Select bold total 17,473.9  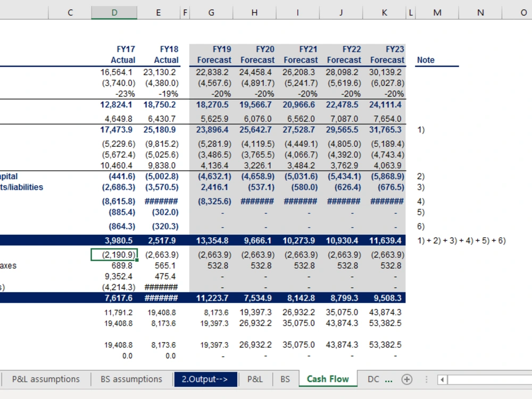(116, 130)
